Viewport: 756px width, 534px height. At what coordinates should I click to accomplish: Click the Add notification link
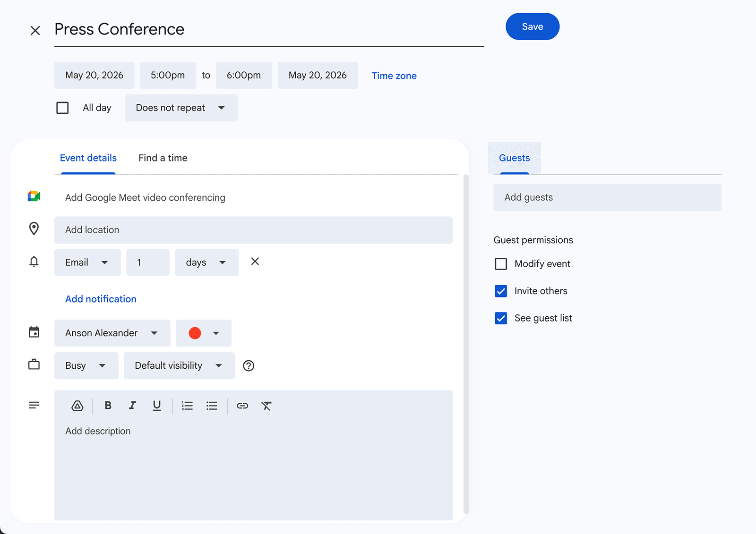tap(101, 299)
